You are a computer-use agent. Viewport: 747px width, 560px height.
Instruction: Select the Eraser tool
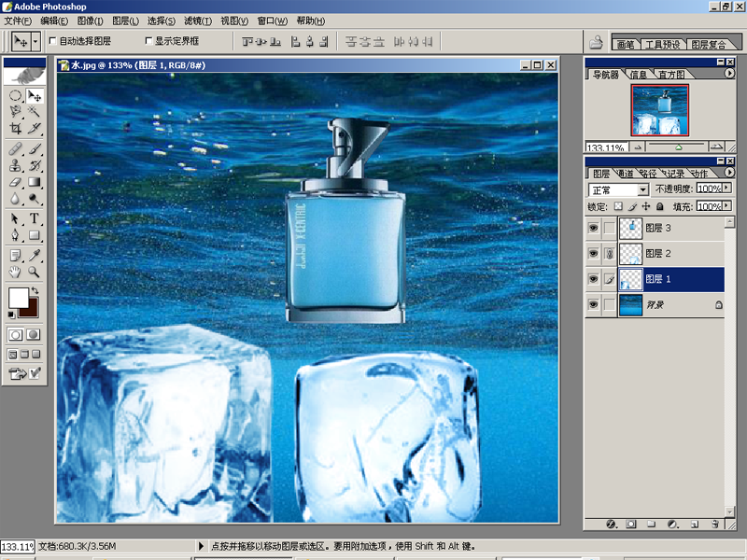point(16,182)
